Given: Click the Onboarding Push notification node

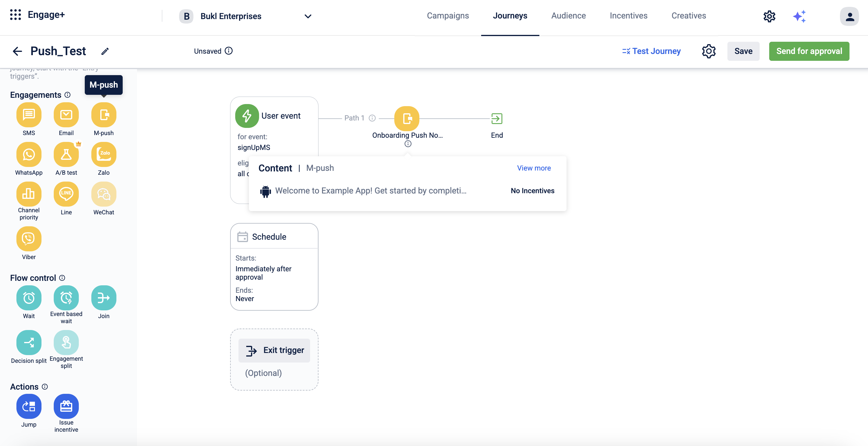Looking at the screenshot, I should tap(407, 118).
